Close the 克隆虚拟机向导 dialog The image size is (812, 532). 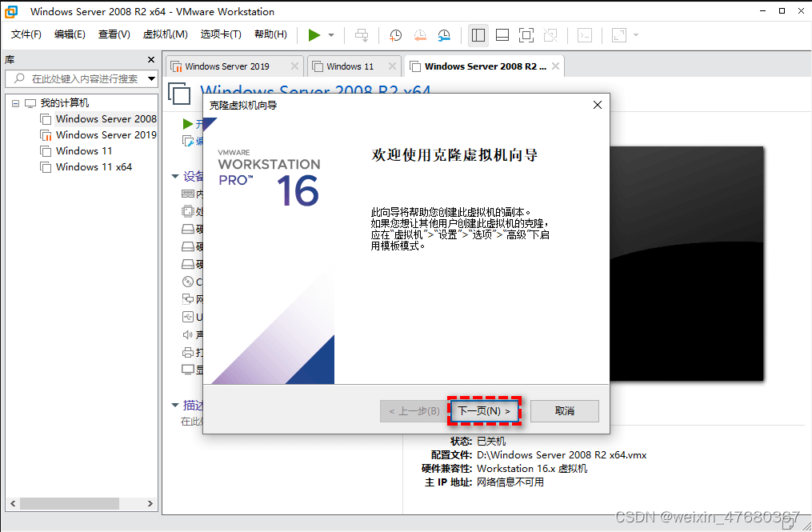(x=597, y=105)
